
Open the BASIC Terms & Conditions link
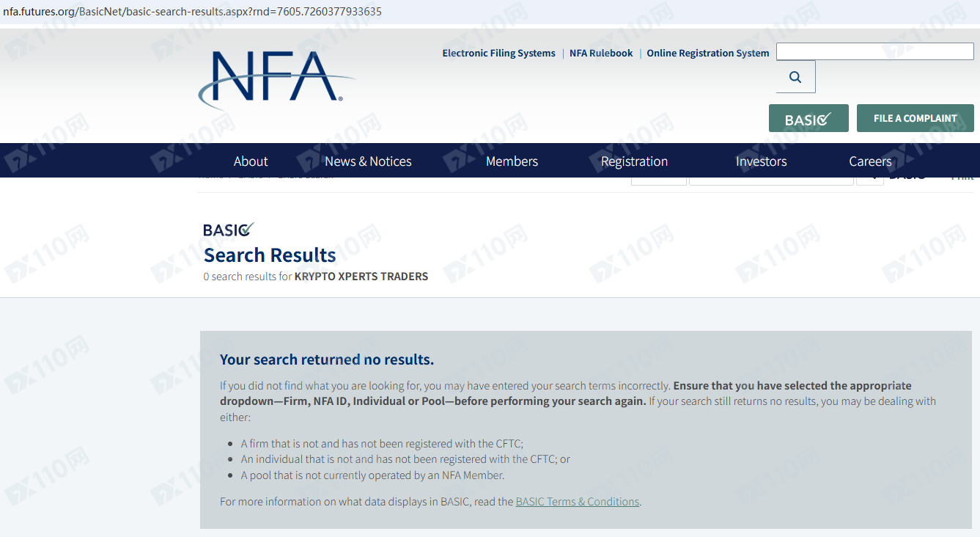pos(578,502)
